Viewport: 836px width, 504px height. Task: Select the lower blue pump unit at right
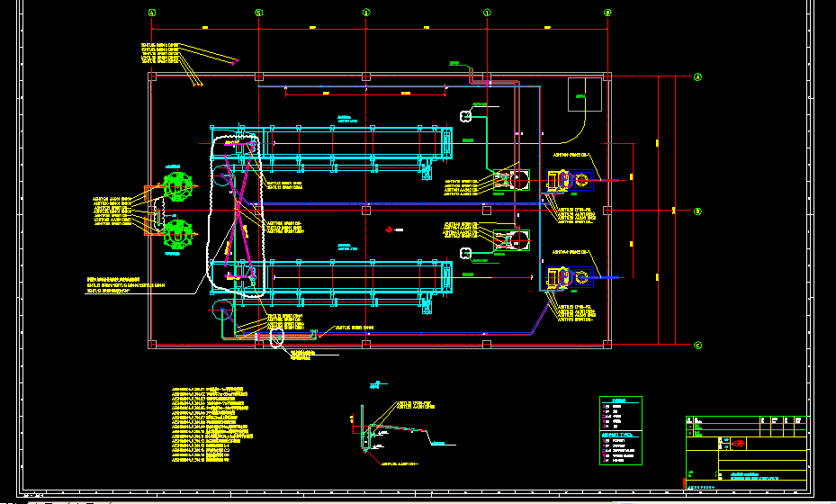567,279
